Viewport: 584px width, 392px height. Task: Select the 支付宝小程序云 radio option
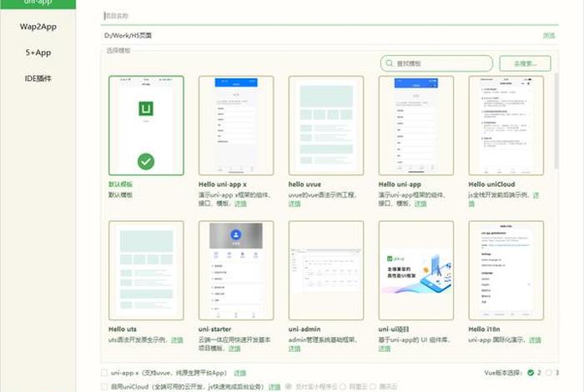[x=289, y=387]
